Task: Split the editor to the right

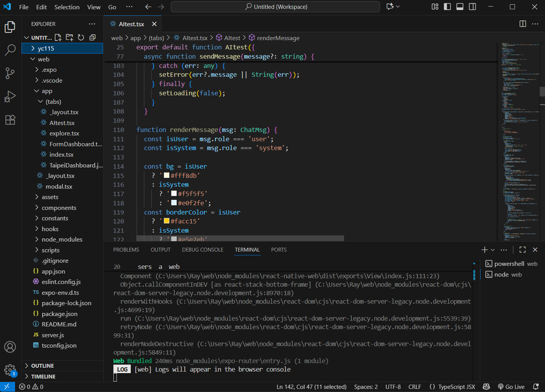Action: (523, 24)
